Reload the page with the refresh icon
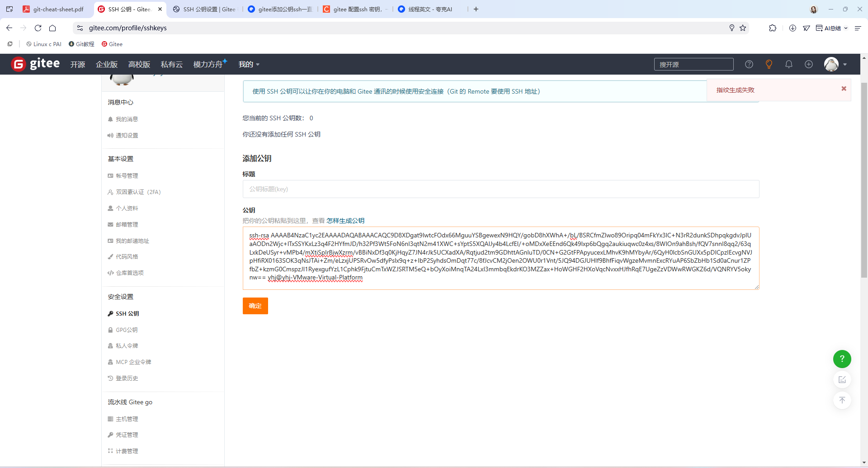 pyautogui.click(x=38, y=28)
